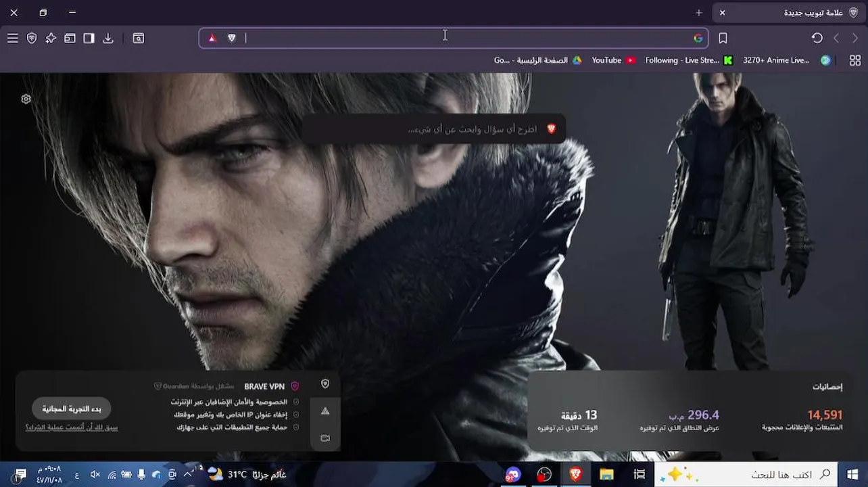868x487 pixels.
Task: Click the tab search icon in toolbar
Action: coord(139,39)
